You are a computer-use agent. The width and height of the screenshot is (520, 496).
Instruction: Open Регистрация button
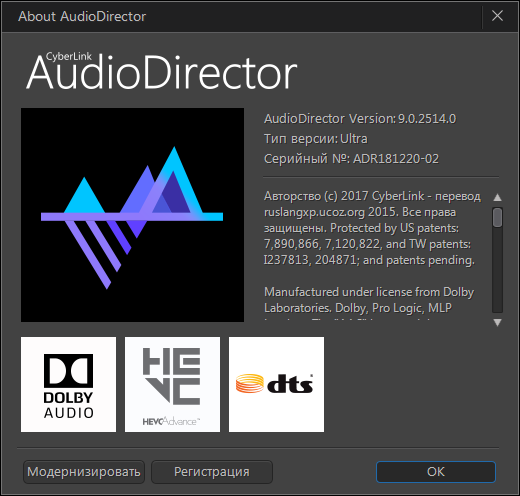click(212, 472)
